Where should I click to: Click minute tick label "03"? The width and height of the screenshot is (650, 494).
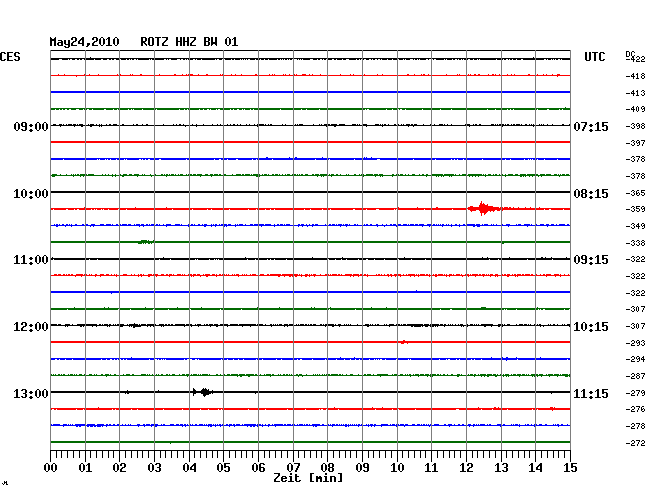click(x=154, y=468)
